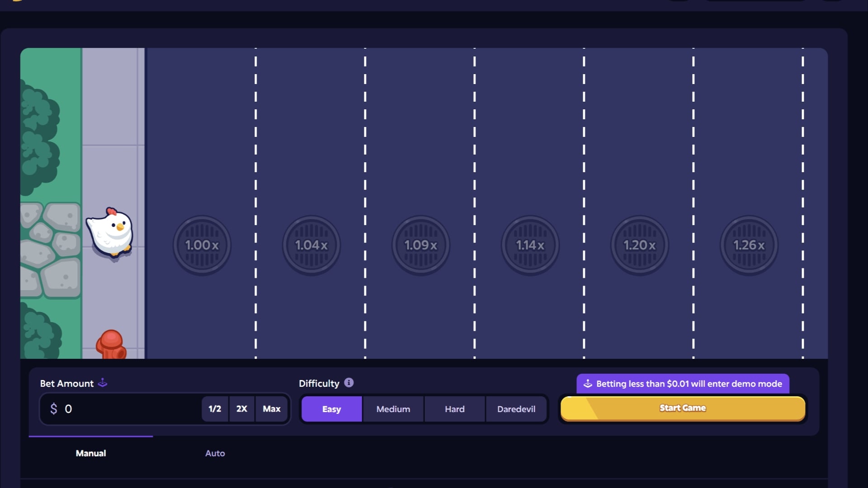Halve the bet with the 1/2 button
The height and width of the screenshot is (488, 868).
(x=215, y=409)
